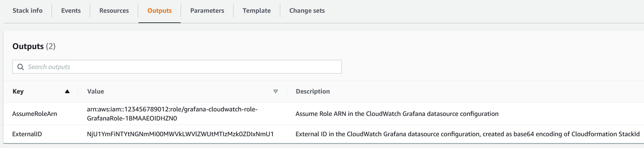644x148 pixels.
Task: Click the Value column sort arrow
Action: point(275,91)
